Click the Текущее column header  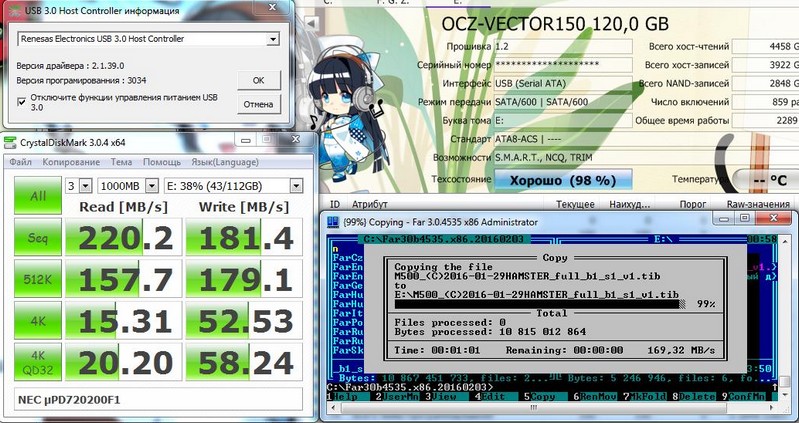point(575,204)
